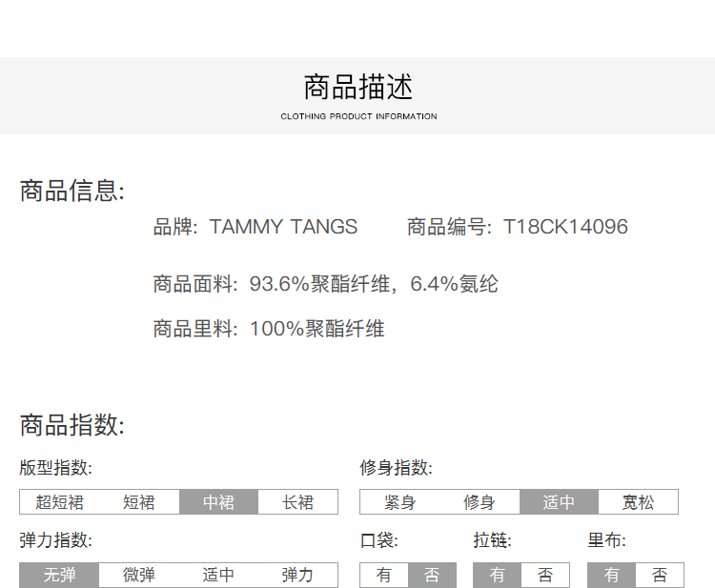
Task: Pick the 长裙 skirt length option
Action: pos(297,502)
